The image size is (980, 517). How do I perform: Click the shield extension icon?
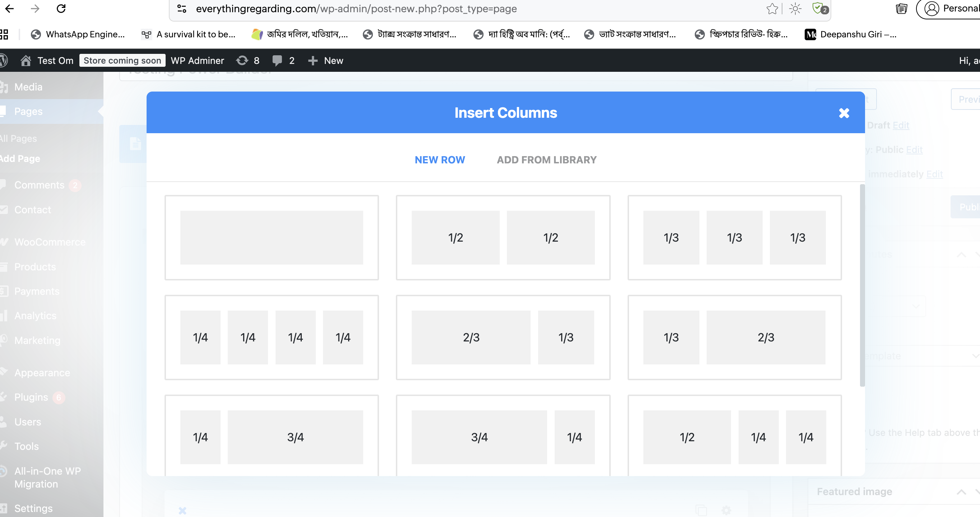pos(818,8)
